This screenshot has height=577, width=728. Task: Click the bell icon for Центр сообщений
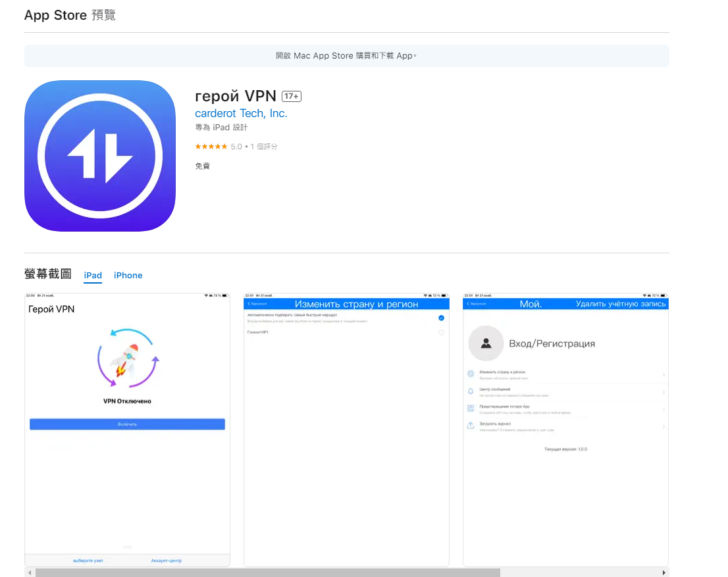(471, 391)
